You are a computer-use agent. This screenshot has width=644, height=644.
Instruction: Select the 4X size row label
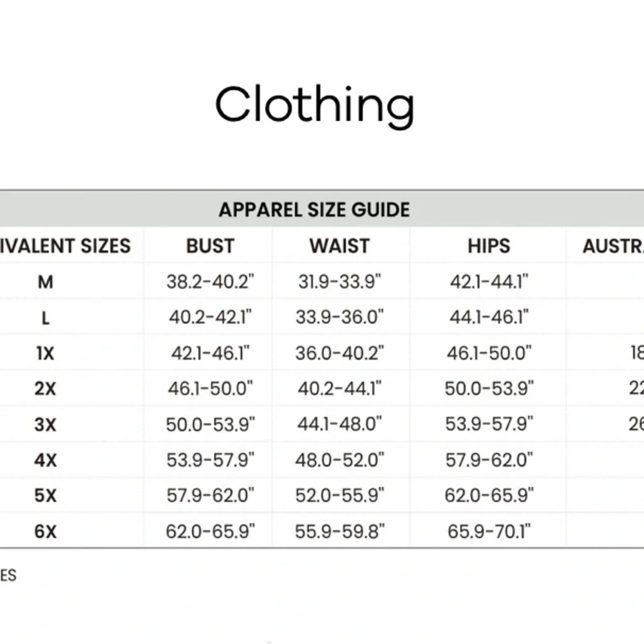tap(45, 460)
